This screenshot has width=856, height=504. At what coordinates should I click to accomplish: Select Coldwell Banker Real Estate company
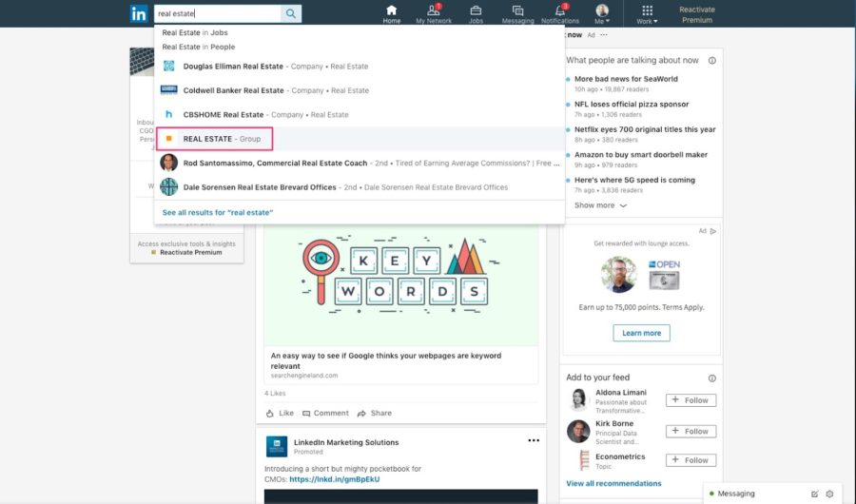pyautogui.click(x=360, y=90)
